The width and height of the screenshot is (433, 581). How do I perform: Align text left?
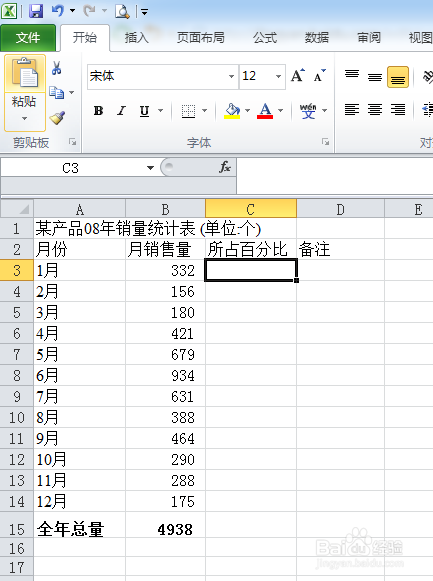[352, 110]
